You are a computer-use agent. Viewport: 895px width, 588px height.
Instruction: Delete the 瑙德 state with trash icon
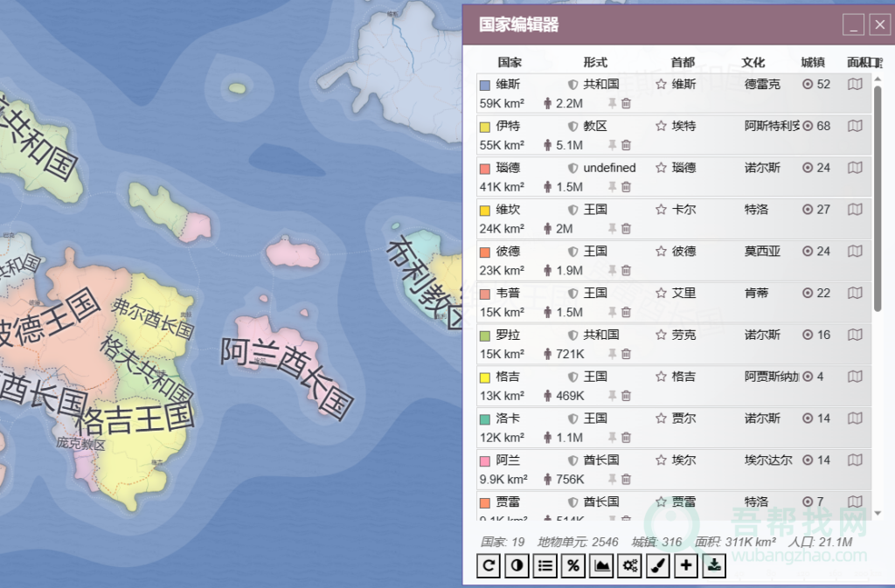pos(625,187)
